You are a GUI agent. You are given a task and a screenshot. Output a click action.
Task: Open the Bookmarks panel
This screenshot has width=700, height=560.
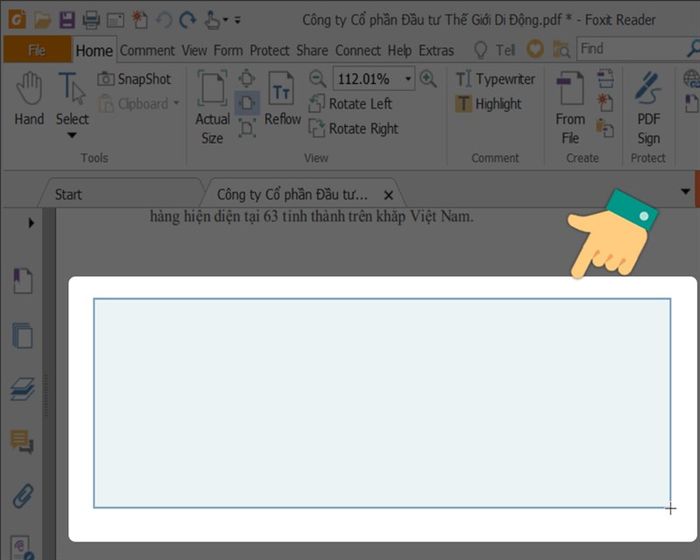click(x=23, y=281)
